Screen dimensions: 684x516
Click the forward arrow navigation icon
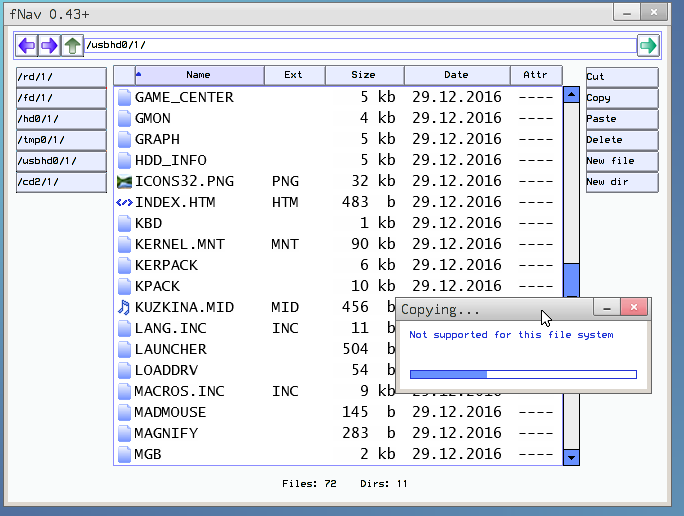tap(49, 46)
